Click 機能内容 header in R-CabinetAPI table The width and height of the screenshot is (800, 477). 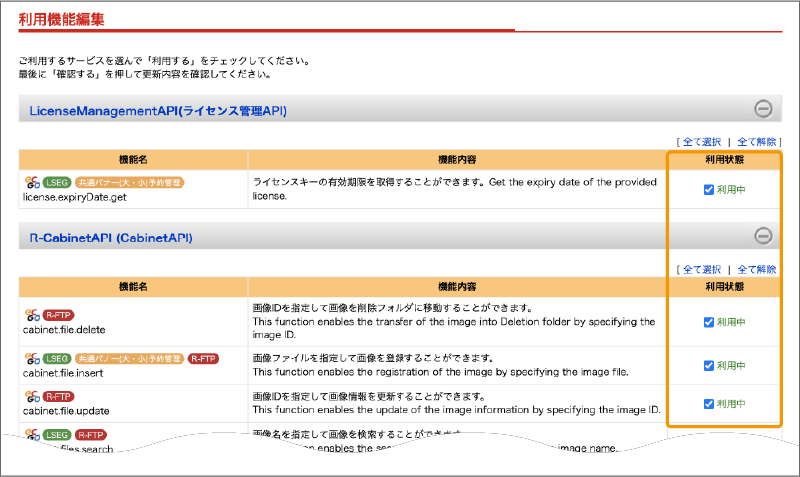pyautogui.click(x=457, y=287)
